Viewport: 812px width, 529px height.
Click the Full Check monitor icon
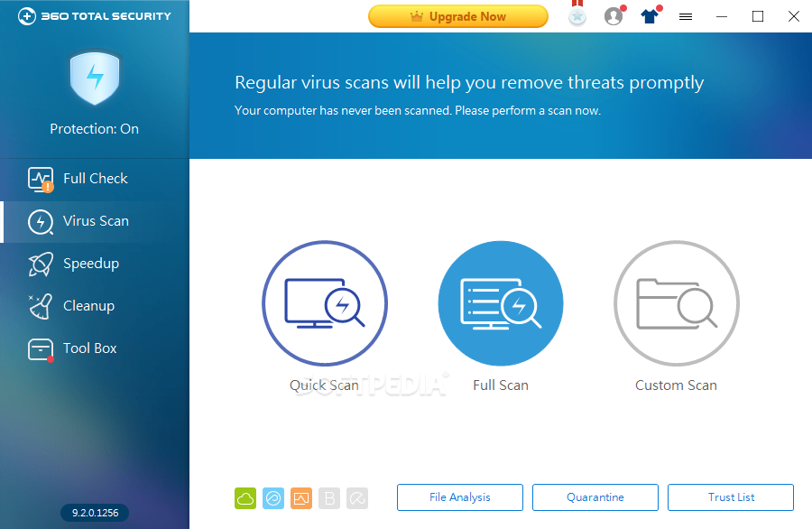(x=41, y=180)
